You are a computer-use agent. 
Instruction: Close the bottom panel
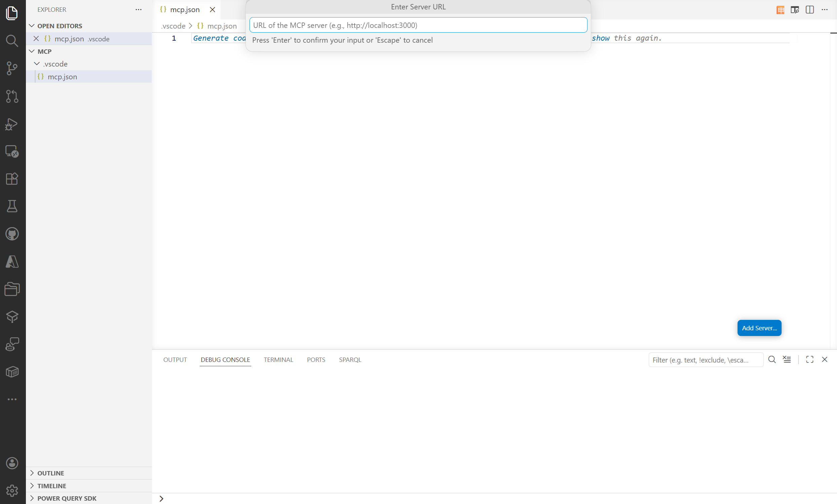click(x=825, y=360)
